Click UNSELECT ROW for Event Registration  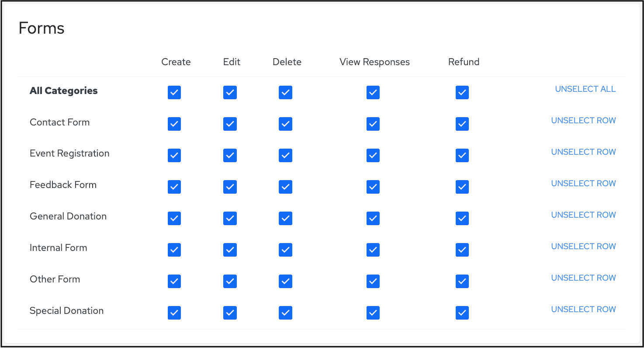[x=583, y=152]
